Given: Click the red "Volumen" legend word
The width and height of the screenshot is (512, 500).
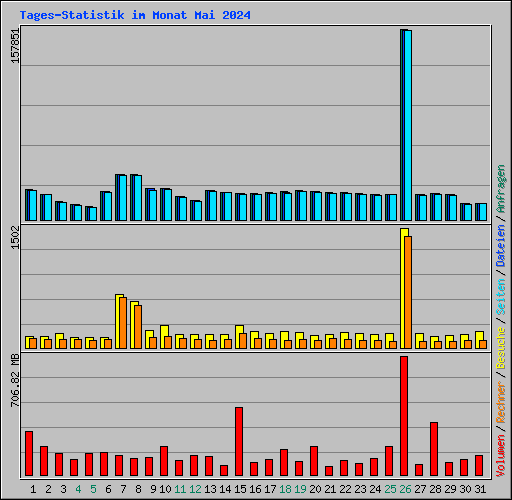Looking at the screenshot, I should (x=501, y=456).
